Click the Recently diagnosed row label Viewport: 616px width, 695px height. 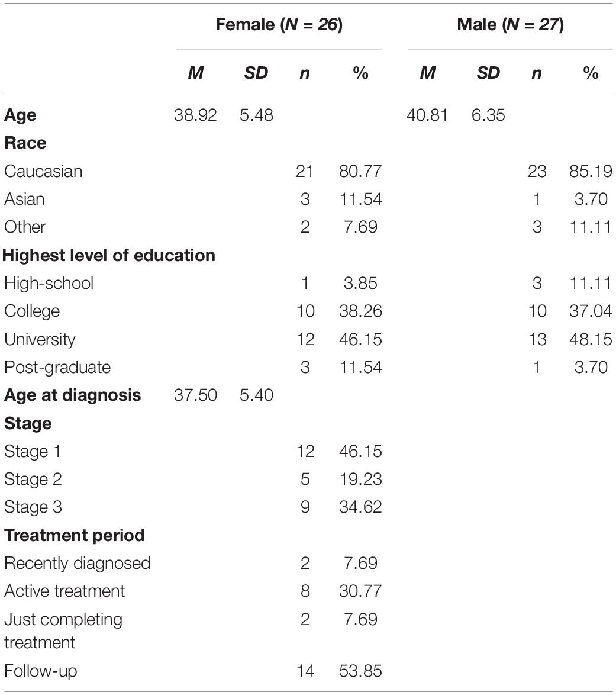click(x=77, y=564)
